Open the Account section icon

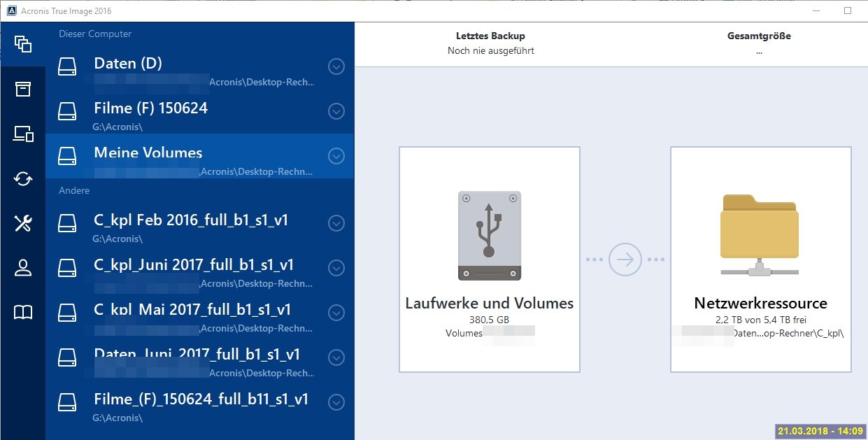[23, 268]
